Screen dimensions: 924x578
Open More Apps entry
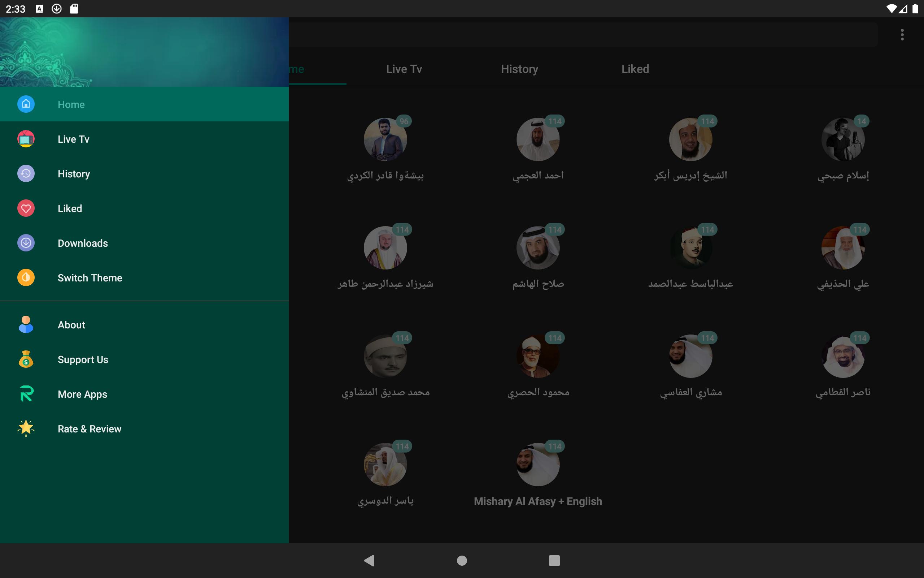[144, 394]
